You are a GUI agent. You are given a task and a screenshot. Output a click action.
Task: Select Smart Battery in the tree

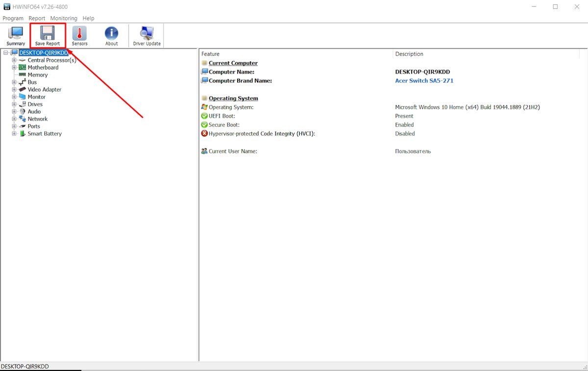point(45,134)
